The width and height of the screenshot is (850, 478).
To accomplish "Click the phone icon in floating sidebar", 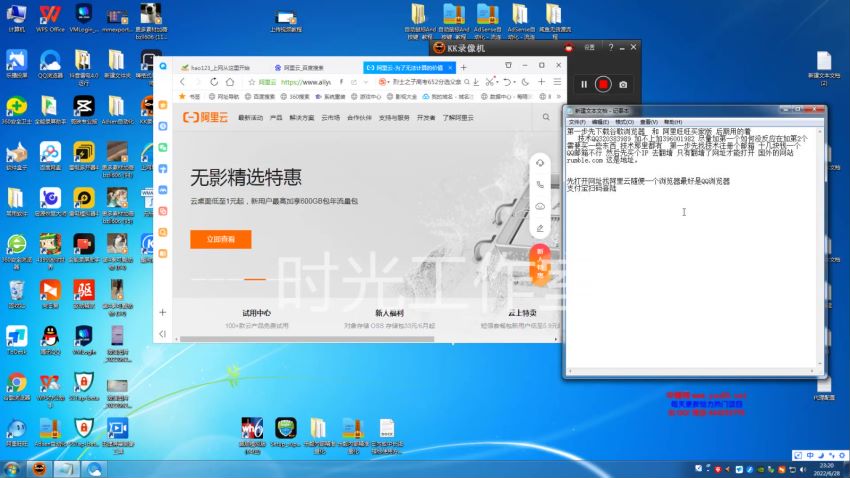I will pos(540,185).
